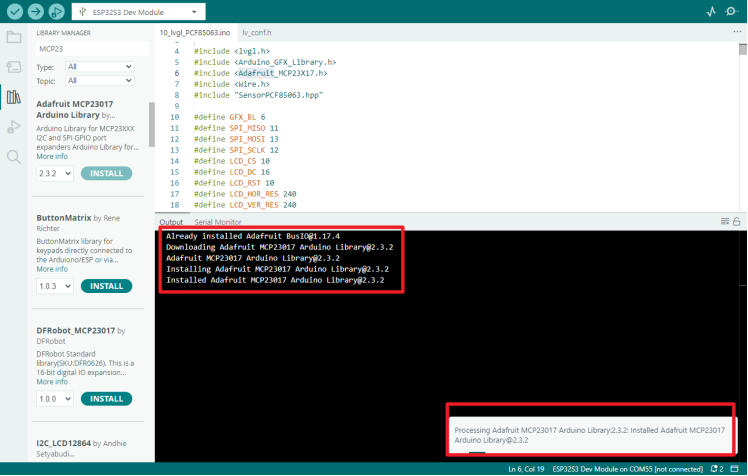Viewport: 748px width, 476px height.
Task: Open Serial Monitor from top-right icon
Action: coord(733,12)
